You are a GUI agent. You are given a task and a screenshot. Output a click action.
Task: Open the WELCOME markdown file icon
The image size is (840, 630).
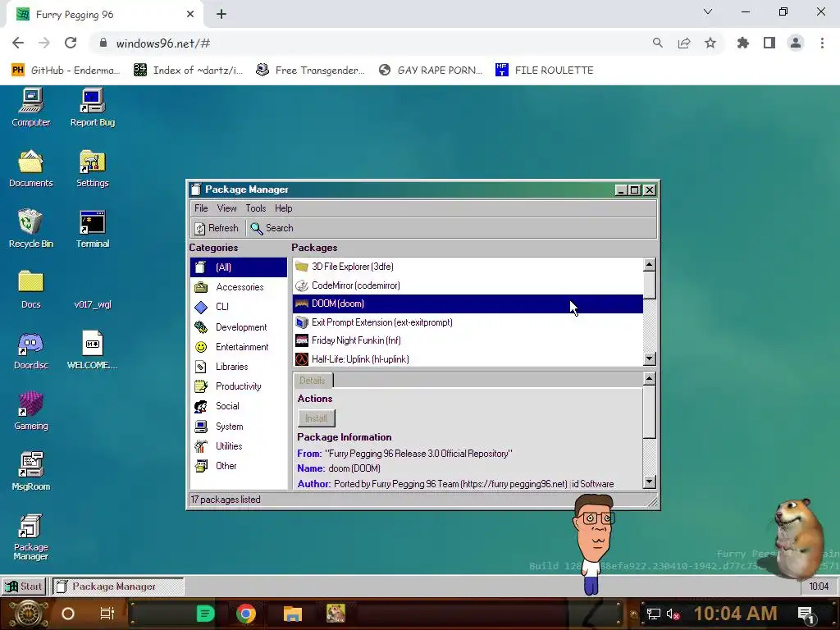(x=92, y=351)
